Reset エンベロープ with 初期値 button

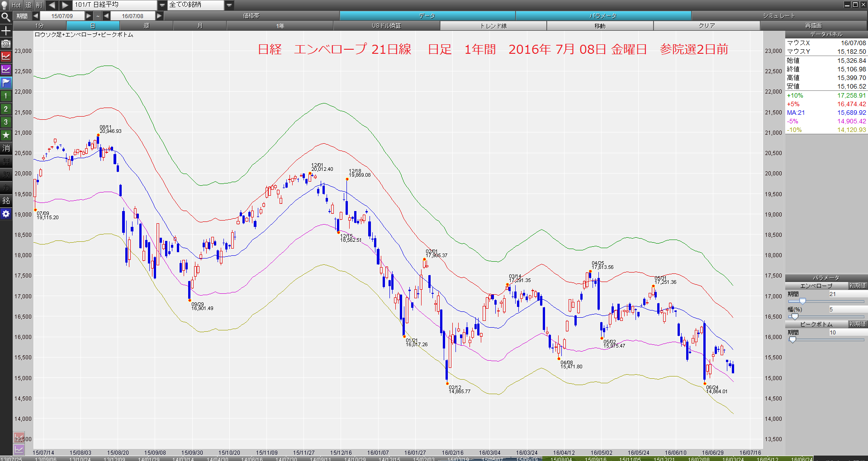(x=857, y=286)
